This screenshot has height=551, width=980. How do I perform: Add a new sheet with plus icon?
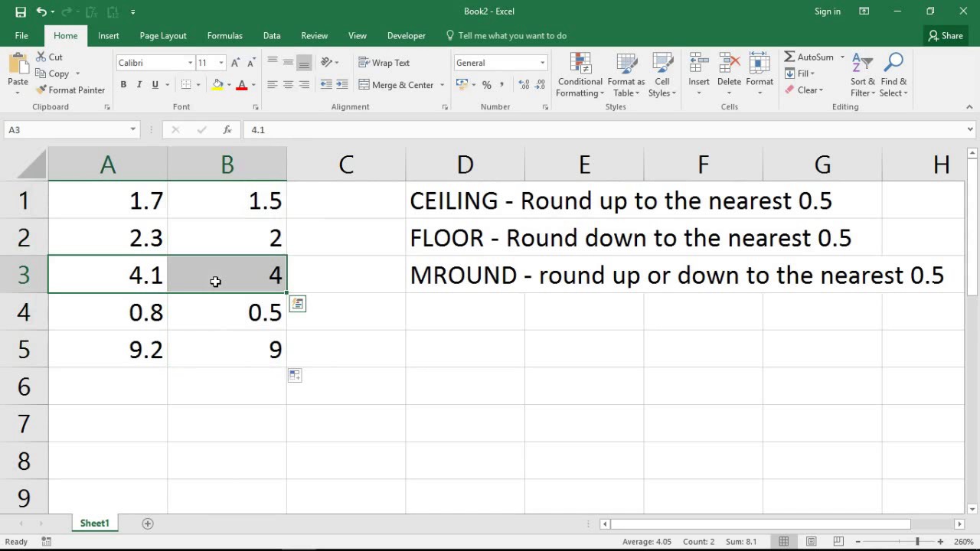148,523
